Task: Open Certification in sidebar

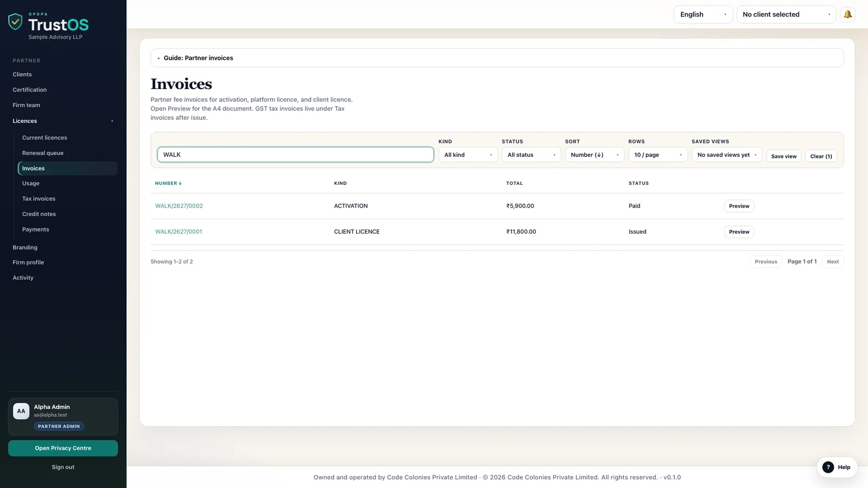Action: click(x=30, y=90)
